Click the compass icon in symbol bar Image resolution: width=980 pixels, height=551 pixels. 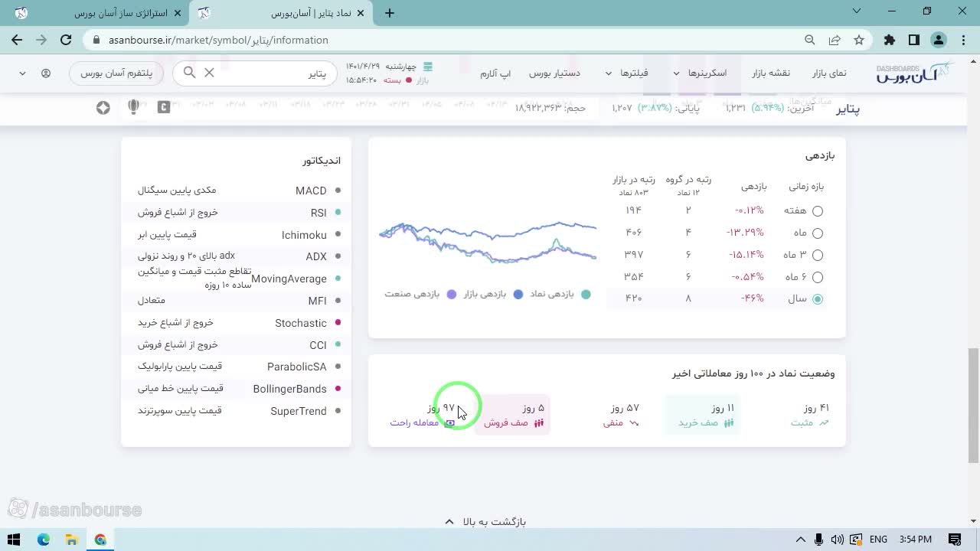tap(103, 108)
